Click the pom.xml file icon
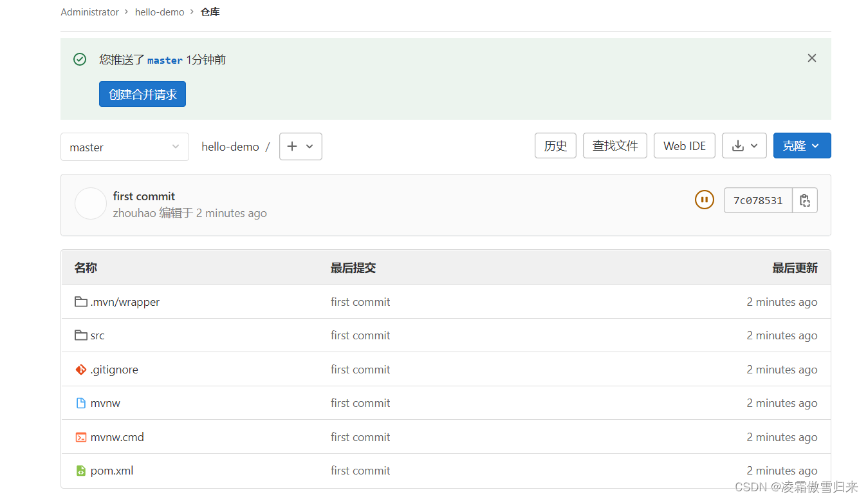This screenshot has width=868, height=499. click(80, 471)
